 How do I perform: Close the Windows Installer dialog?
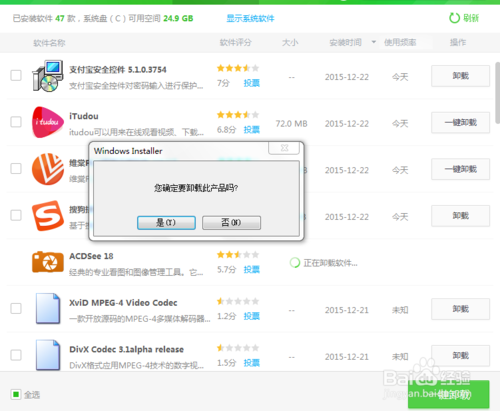tap(284, 148)
